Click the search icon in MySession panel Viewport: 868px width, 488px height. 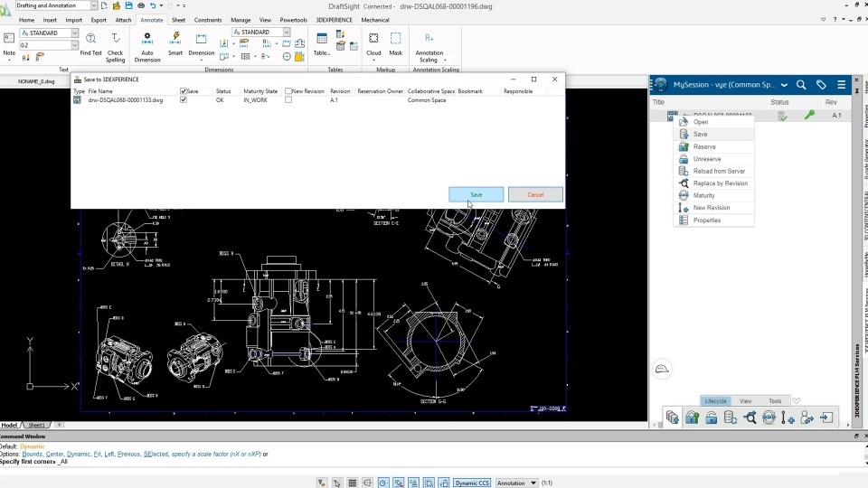(x=801, y=85)
